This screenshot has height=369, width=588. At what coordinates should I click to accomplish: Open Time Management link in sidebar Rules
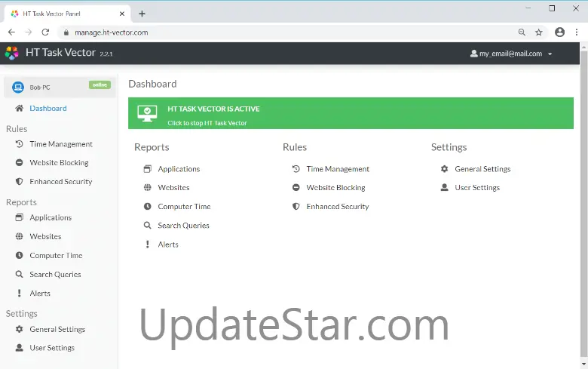[x=61, y=144]
